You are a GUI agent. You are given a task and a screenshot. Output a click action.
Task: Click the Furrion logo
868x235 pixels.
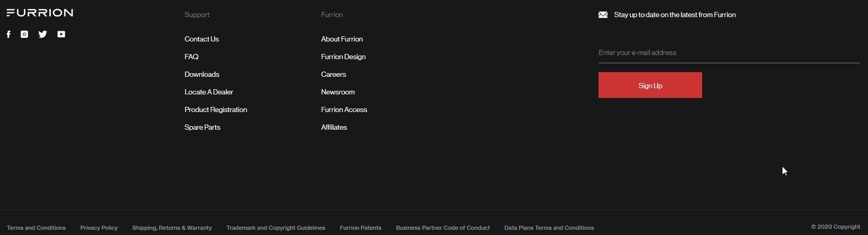pos(40,12)
